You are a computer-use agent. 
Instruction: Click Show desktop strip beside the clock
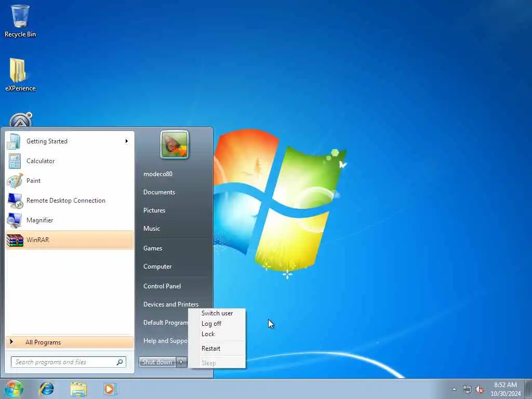(x=528, y=389)
